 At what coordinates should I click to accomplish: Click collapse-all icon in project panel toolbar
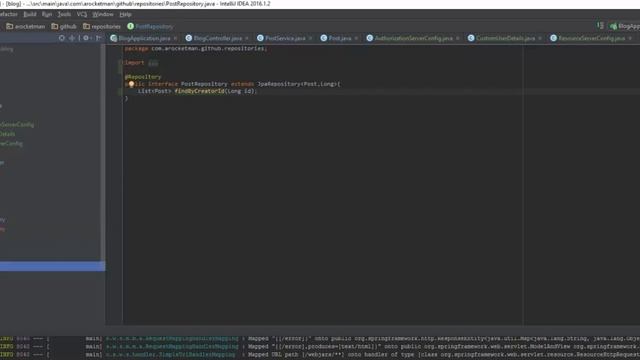click(x=72, y=38)
